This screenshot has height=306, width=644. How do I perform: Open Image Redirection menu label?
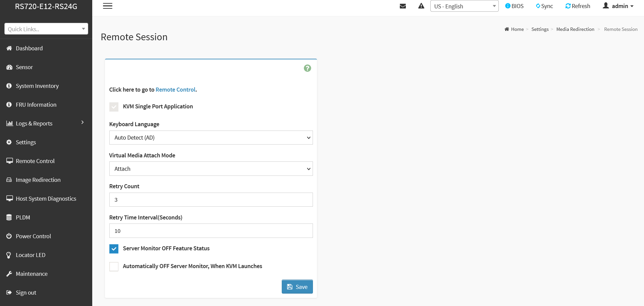pos(38,180)
